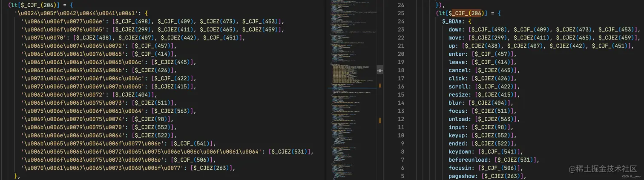The width and height of the screenshot is (644, 180).
Task: Click $_CJEZ(404) in the unicode-escaped pane
Action: point(133,94)
